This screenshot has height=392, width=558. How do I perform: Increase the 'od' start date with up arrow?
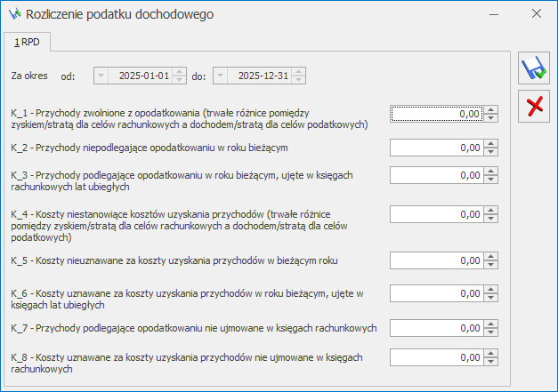(x=180, y=72)
